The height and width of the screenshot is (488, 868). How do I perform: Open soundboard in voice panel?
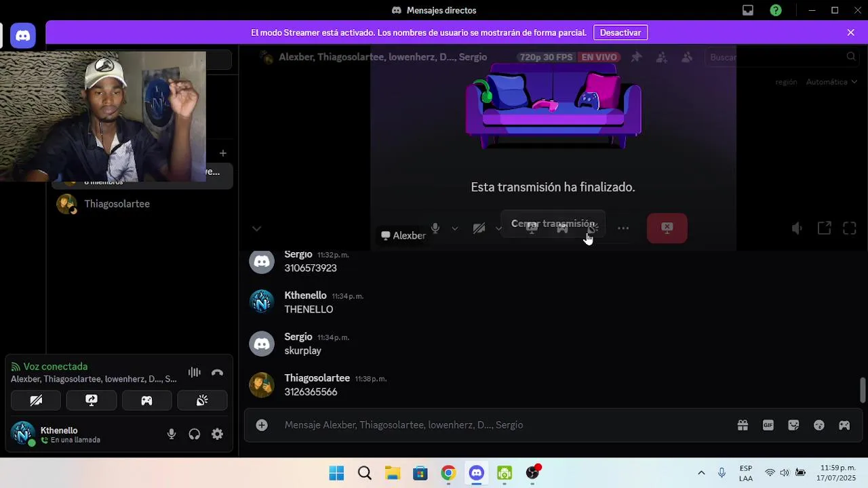(202, 401)
